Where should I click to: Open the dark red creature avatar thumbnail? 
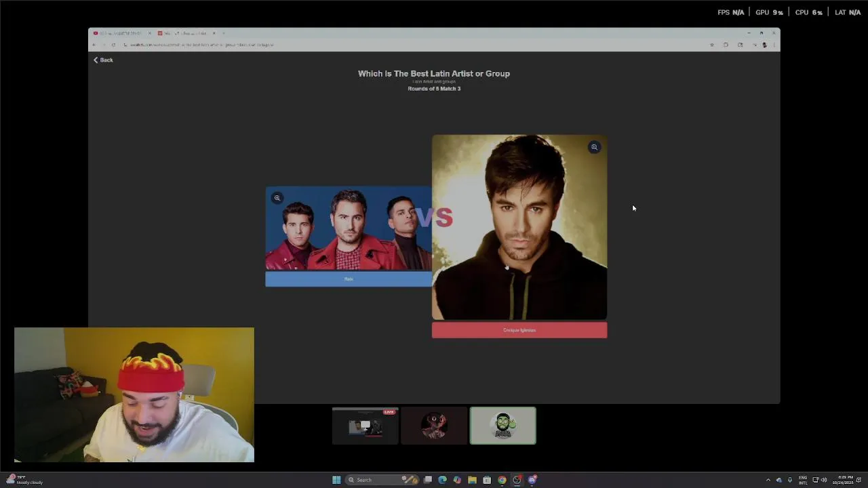(434, 426)
